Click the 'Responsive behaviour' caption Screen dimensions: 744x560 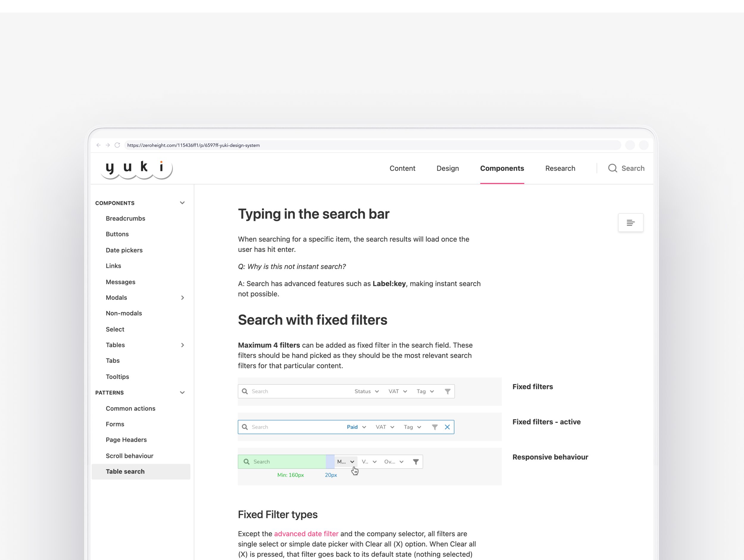point(550,457)
